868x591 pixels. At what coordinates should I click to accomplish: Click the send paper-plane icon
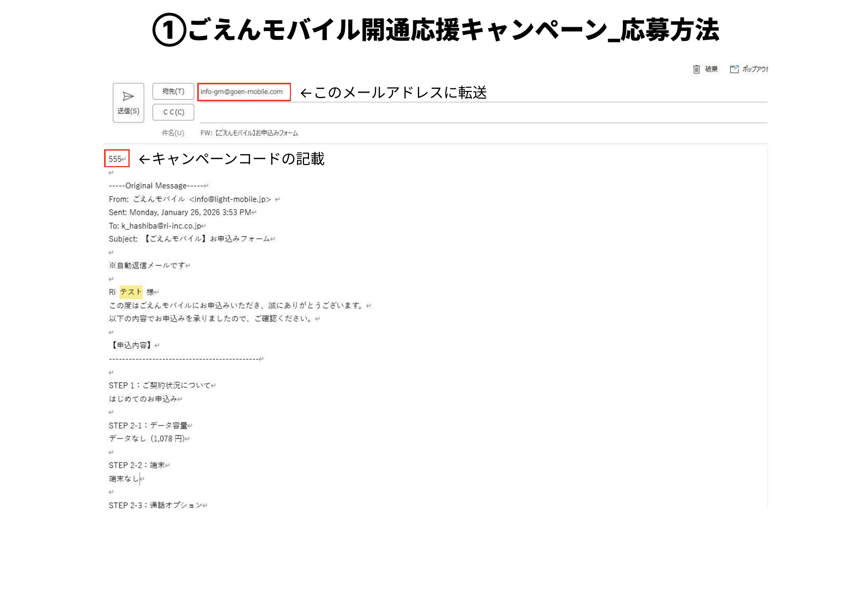128,96
